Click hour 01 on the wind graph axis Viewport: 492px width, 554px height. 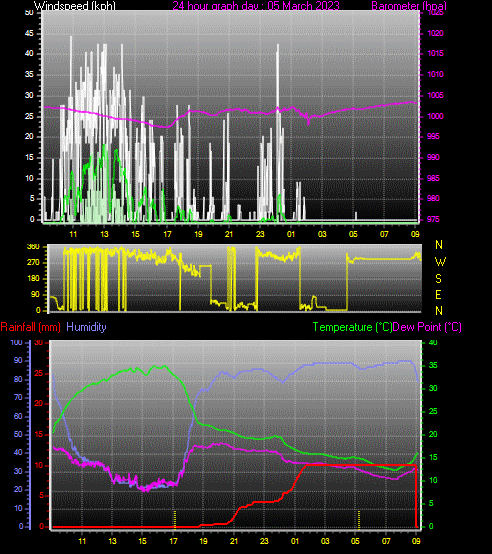pos(291,234)
